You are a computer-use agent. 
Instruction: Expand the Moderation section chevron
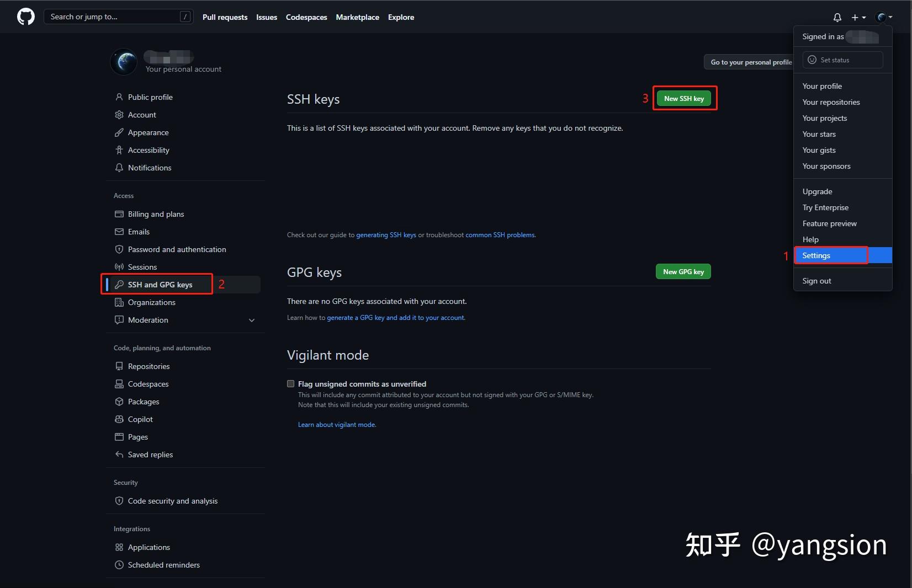pyautogui.click(x=251, y=320)
